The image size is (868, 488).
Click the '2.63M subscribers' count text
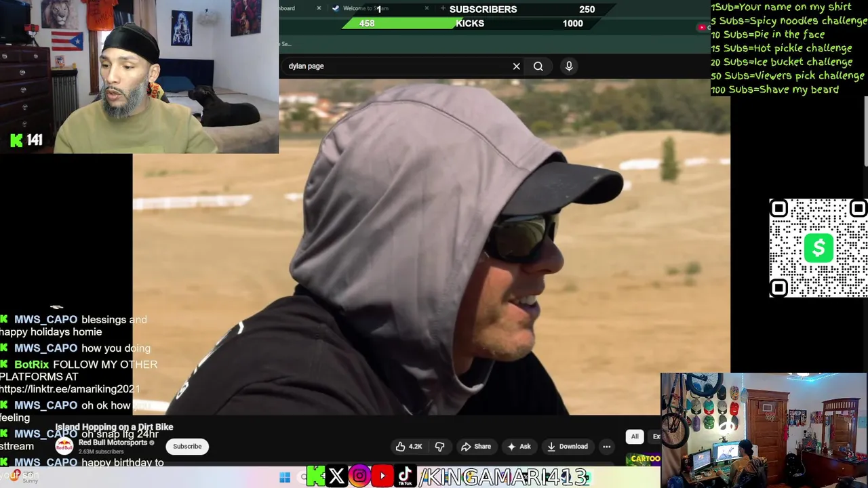[x=101, y=451]
